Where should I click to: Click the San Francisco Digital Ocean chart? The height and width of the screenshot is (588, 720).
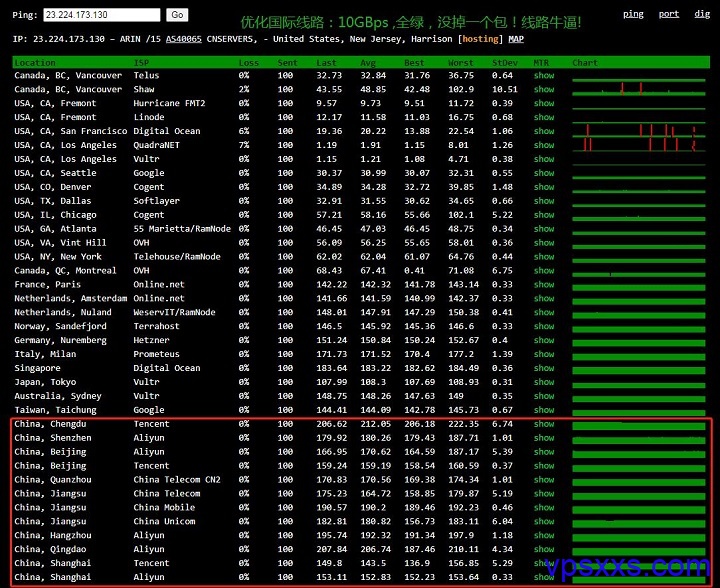639,131
